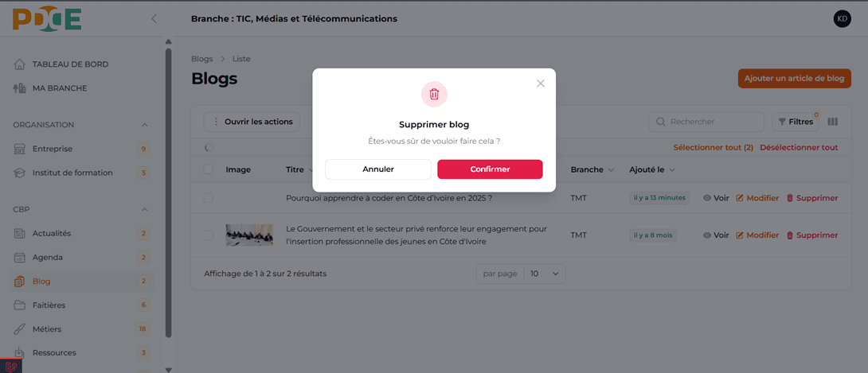Image resolution: width=868 pixels, height=373 pixels.
Task: Toggle column visibility icon in table toolbar
Action: coord(833,122)
